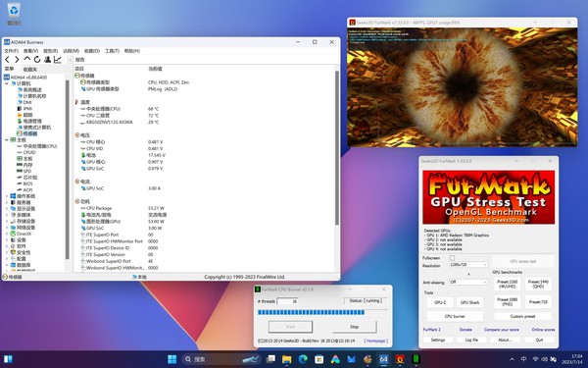Open the Homepage link in CPU Burner

point(375,341)
